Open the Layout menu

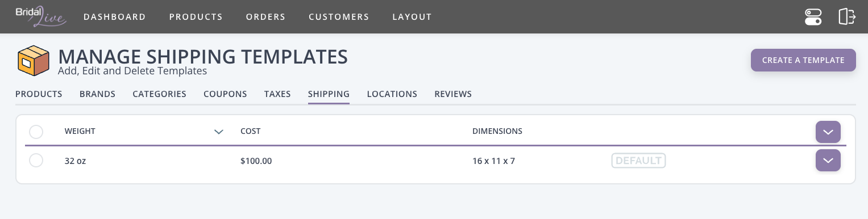pos(412,17)
